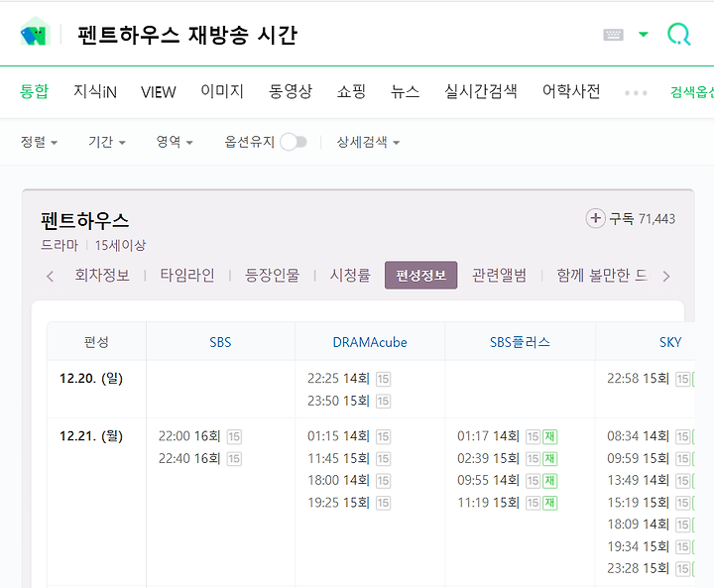
Task: Click the SBS channel header link
Action: coord(220,342)
